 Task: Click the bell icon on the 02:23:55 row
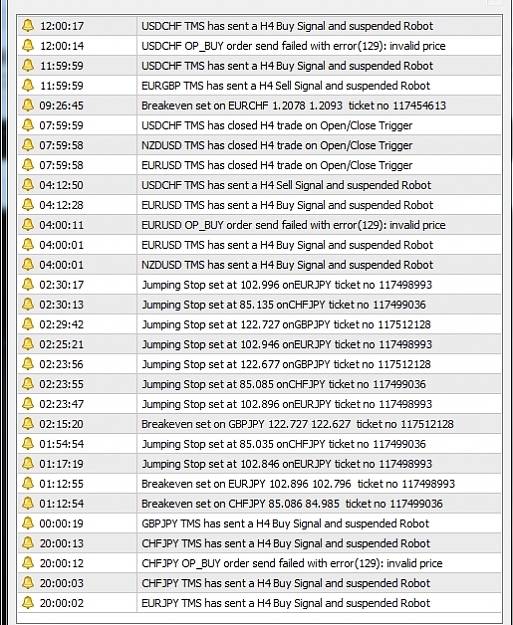click(x=28, y=384)
